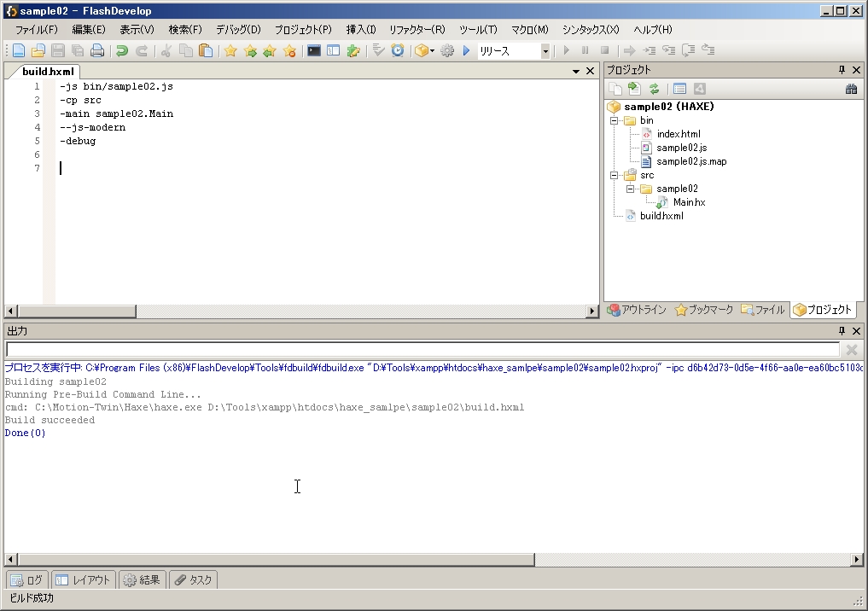Click the green puzzle plugin icon
Image resolution: width=868 pixels, height=611 pixels.
353,51
